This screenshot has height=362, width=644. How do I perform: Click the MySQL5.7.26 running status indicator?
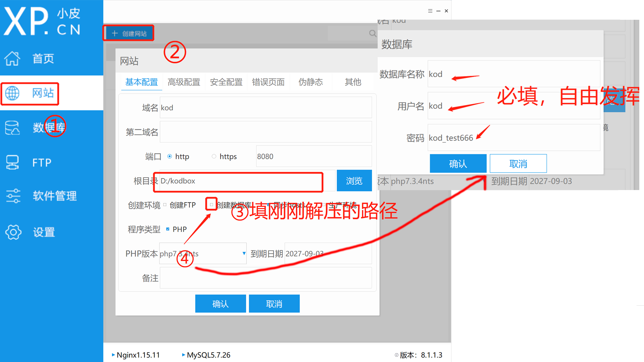coord(183,355)
